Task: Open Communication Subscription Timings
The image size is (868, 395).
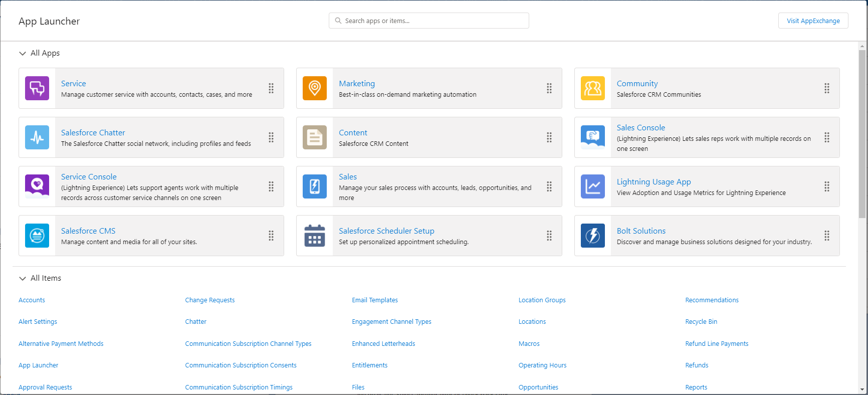Action: point(239,387)
